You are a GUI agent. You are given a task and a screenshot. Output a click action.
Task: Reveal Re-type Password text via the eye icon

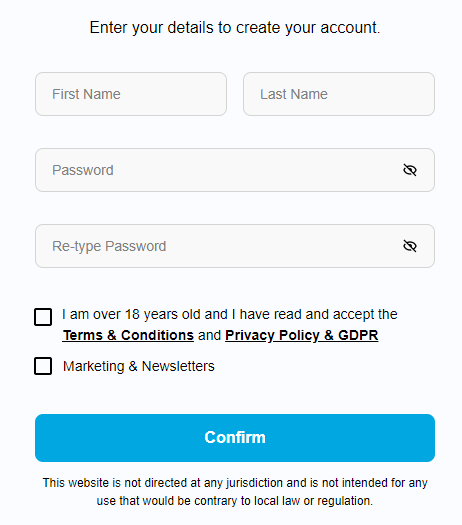pos(410,246)
